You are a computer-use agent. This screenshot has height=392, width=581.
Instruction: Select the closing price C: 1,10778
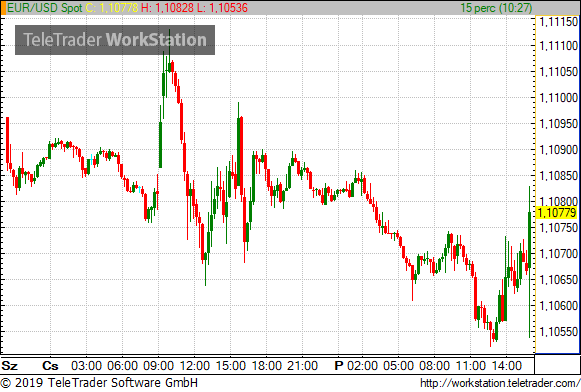pos(112,8)
